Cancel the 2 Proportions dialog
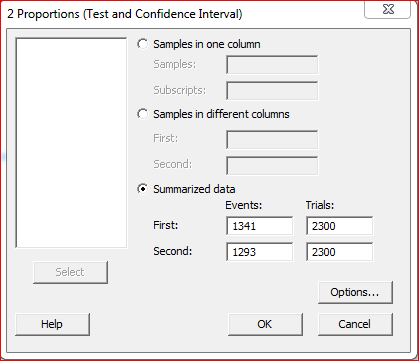Screen dimensions: 419x361 click(355, 324)
